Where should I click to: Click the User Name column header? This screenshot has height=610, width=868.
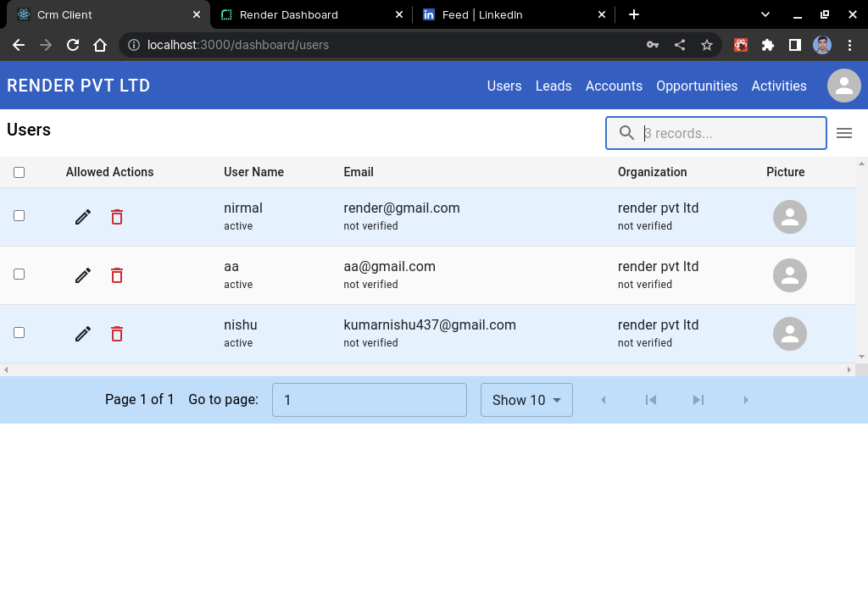point(253,172)
